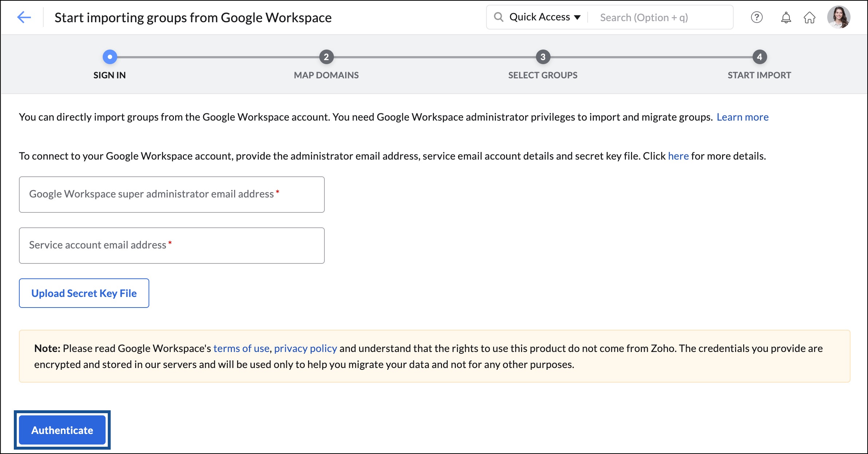Click the SELECT GROUPS step indicator
Image resolution: width=868 pixels, height=454 pixels.
tap(542, 56)
